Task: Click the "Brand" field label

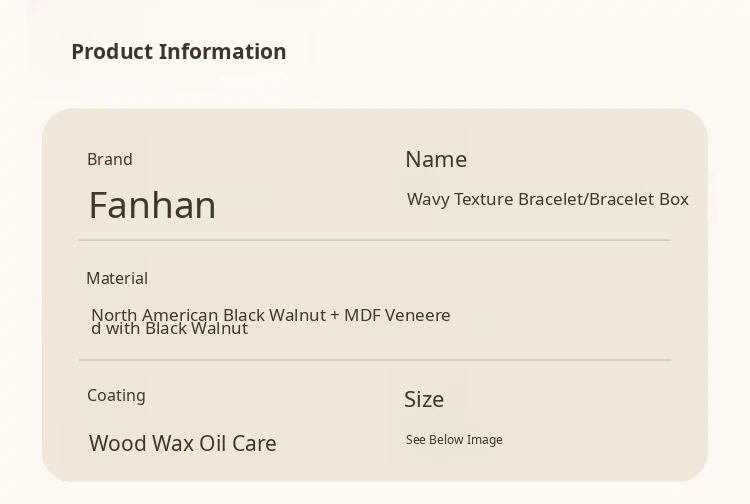Action: pyautogui.click(x=110, y=159)
